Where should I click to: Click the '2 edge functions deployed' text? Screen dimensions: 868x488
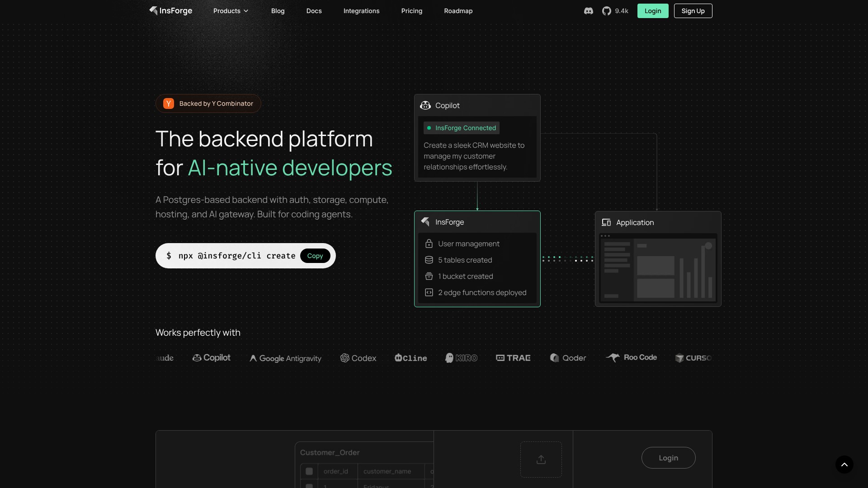[x=482, y=292]
